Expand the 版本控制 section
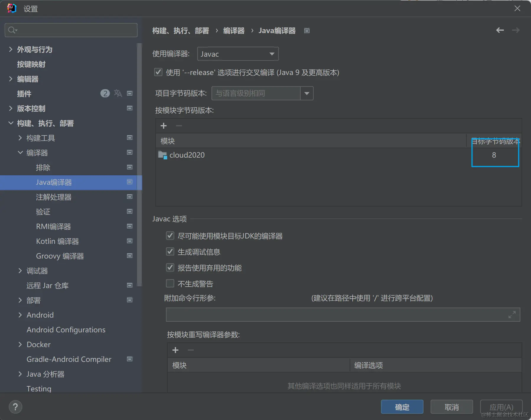Viewport: 531px width, 420px height. 11,108
